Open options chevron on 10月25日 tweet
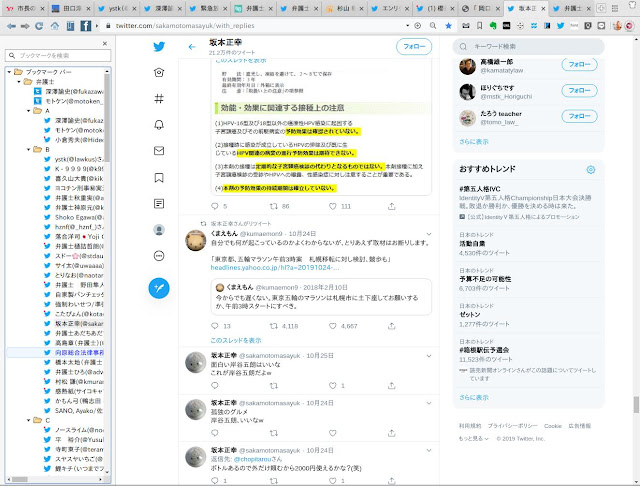 click(x=429, y=356)
